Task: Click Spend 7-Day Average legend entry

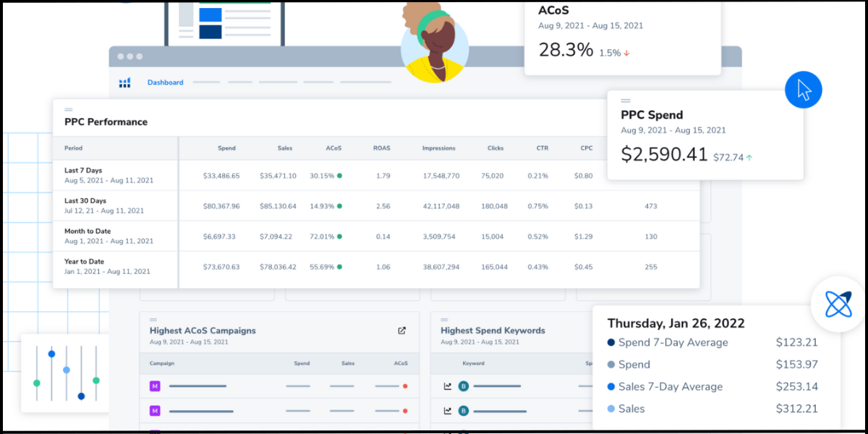Action: [673, 343]
